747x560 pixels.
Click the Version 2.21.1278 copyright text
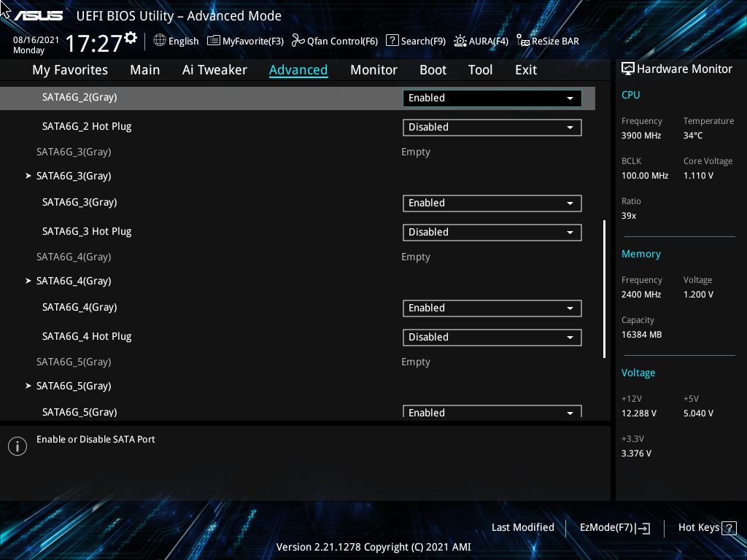(x=373, y=547)
